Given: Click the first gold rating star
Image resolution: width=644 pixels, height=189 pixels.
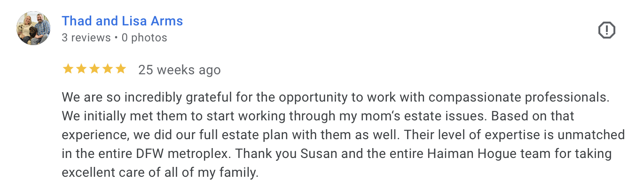Looking at the screenshot, I should pos(68,70).
